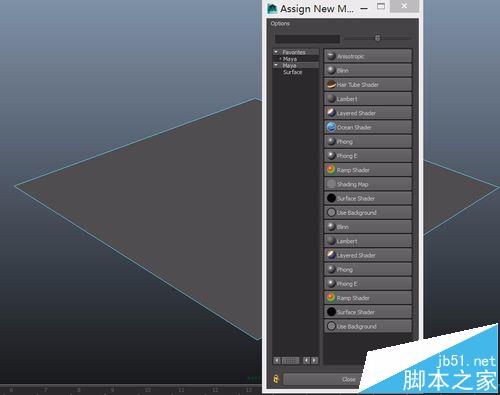This screenshot has width=500, height=395.
Task: Click the rightmost scroll arrow under the tree
Action: pyautogui.click(x=314, y=360)
